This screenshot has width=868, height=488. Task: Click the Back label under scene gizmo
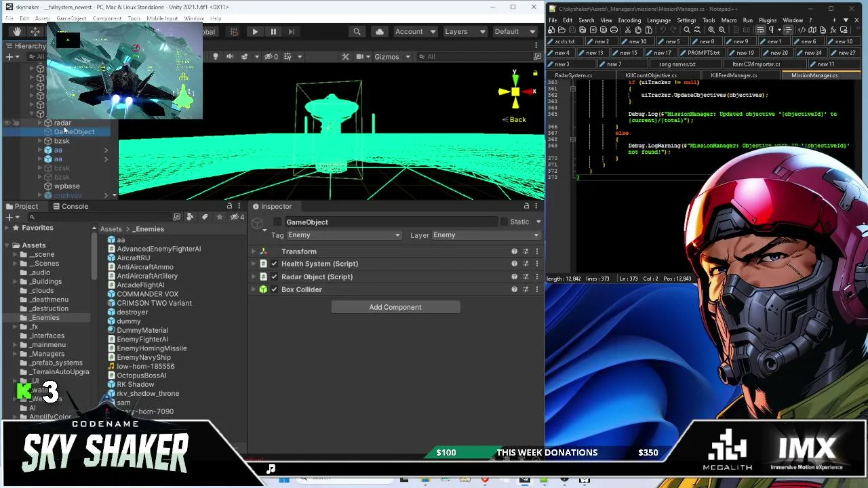click(x=517, y=119)
